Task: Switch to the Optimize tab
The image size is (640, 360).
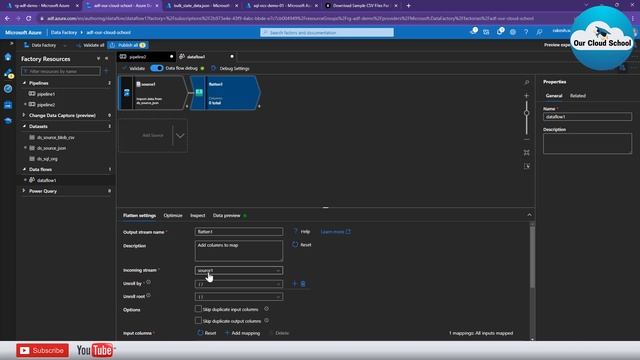Action: [x=173, y=216]
